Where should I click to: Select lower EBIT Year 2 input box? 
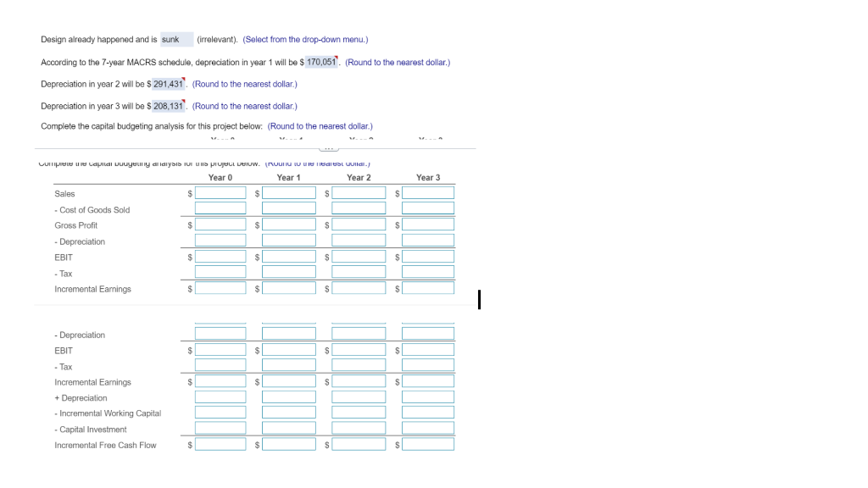[x=359, y=350]
